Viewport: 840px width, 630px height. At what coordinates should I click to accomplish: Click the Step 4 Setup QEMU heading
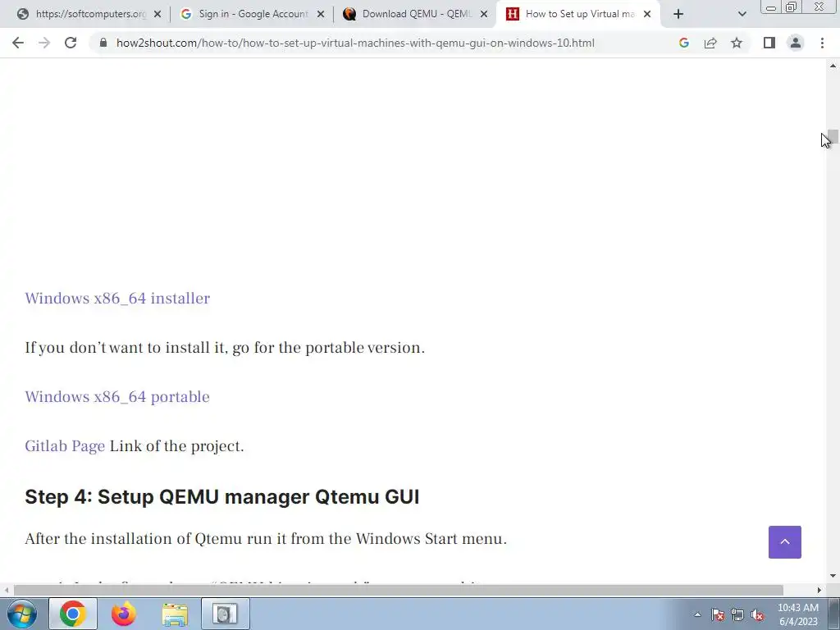(x=221, y=496)
